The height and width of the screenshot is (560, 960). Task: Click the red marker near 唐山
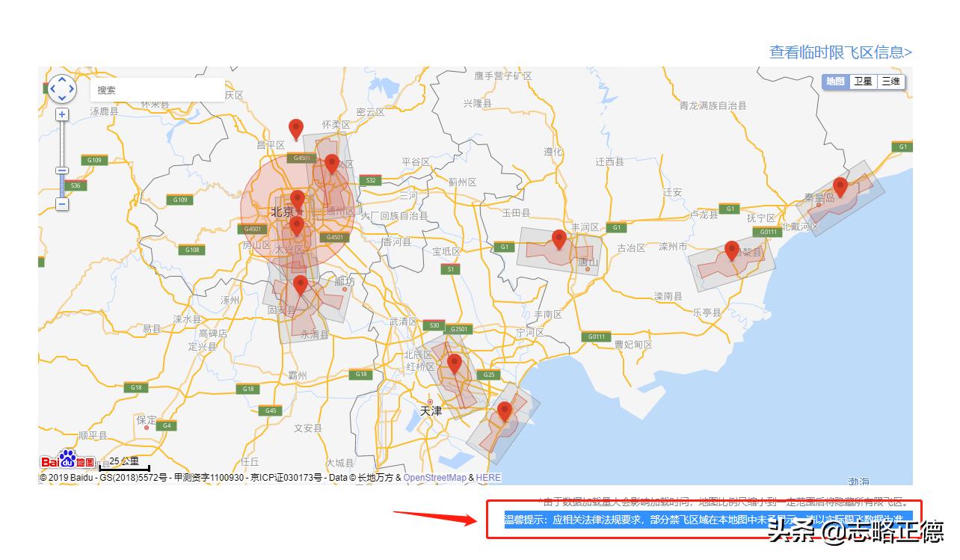point(559,239)
